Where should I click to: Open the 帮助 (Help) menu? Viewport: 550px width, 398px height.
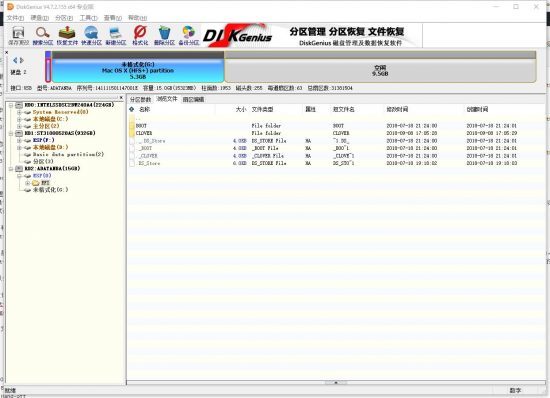[137, 18]
